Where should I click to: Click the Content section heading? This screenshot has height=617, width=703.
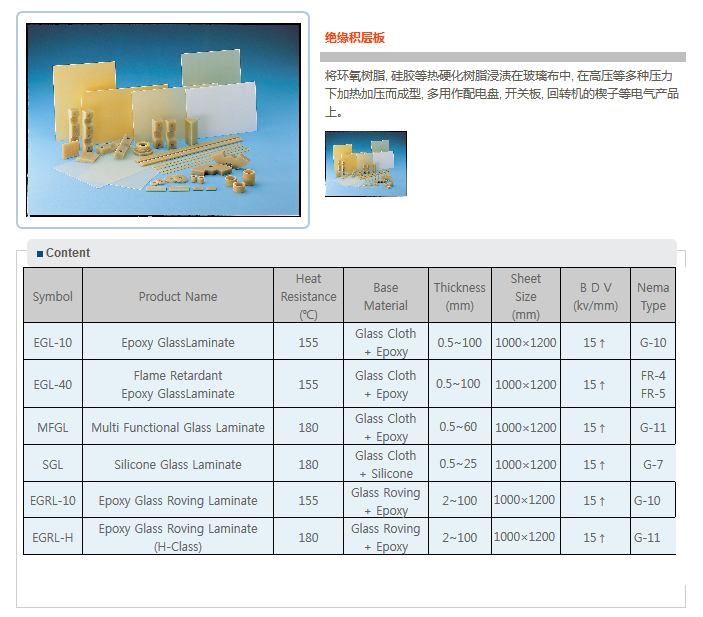[68, 253]
